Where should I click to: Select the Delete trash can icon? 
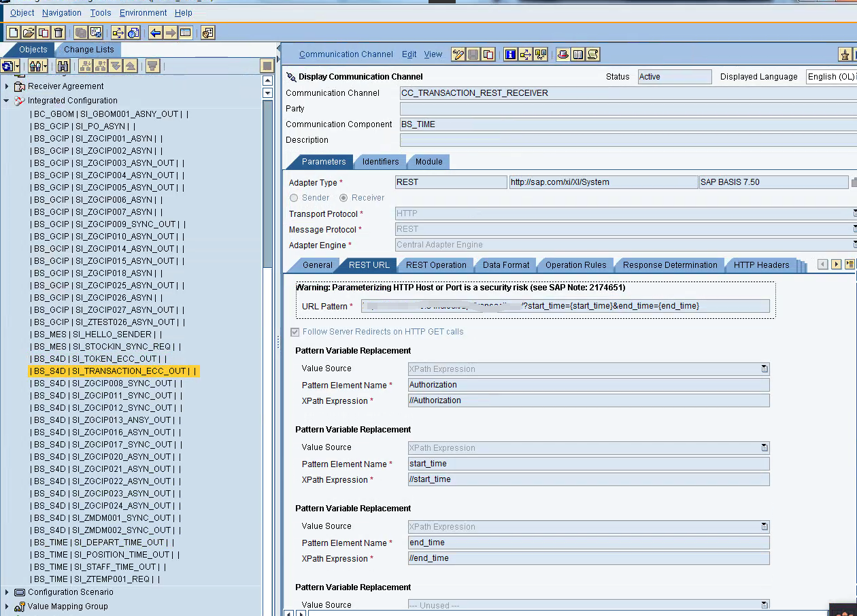pos(58,32)
